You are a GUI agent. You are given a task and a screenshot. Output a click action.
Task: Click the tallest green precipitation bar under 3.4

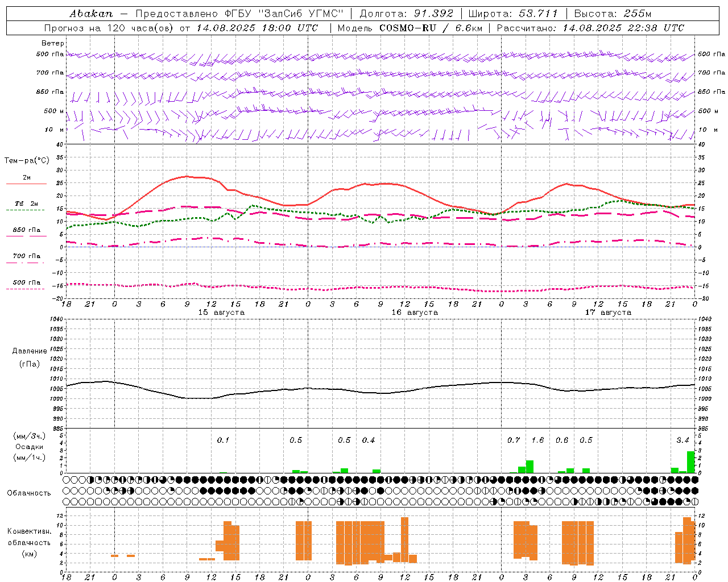pyautogui.click(x=690, y=462)
